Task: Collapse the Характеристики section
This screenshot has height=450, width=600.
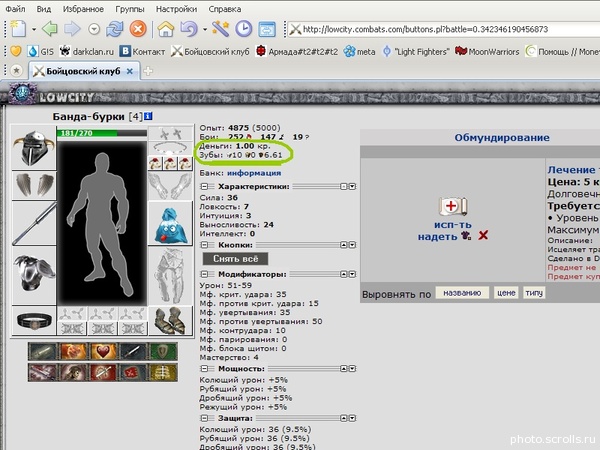Action: pyautogui.click(x=205, y=186)
